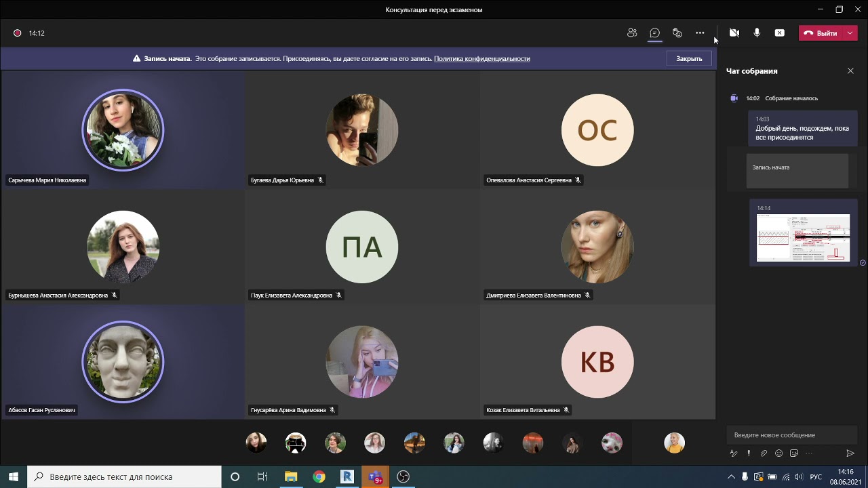Click the muted mic icon beside Гнусарёва Арина Вадимовна

pyautogui.click(x=332, y=410)
